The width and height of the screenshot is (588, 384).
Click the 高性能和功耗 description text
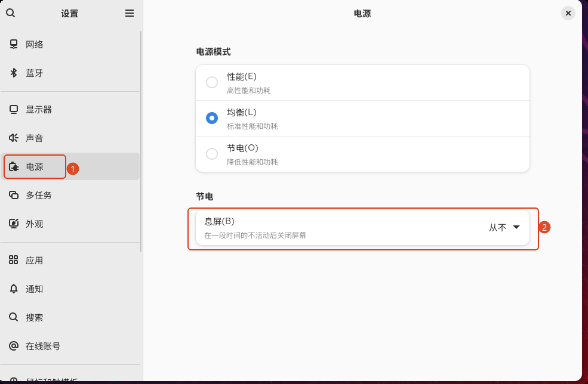point(248,91)
